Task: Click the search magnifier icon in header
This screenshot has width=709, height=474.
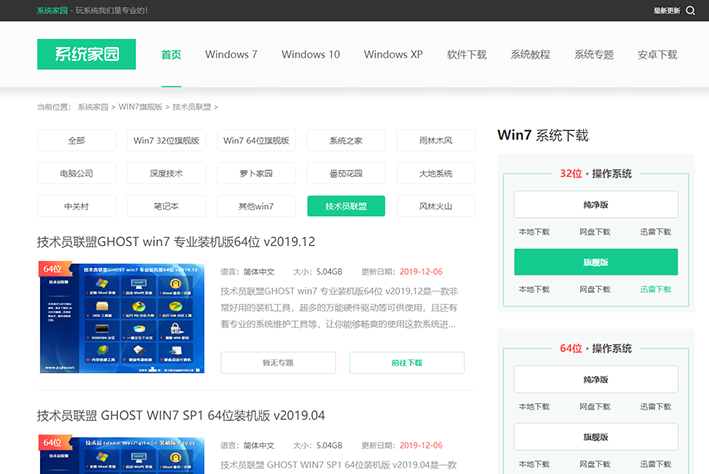Action: click(688, 11)
